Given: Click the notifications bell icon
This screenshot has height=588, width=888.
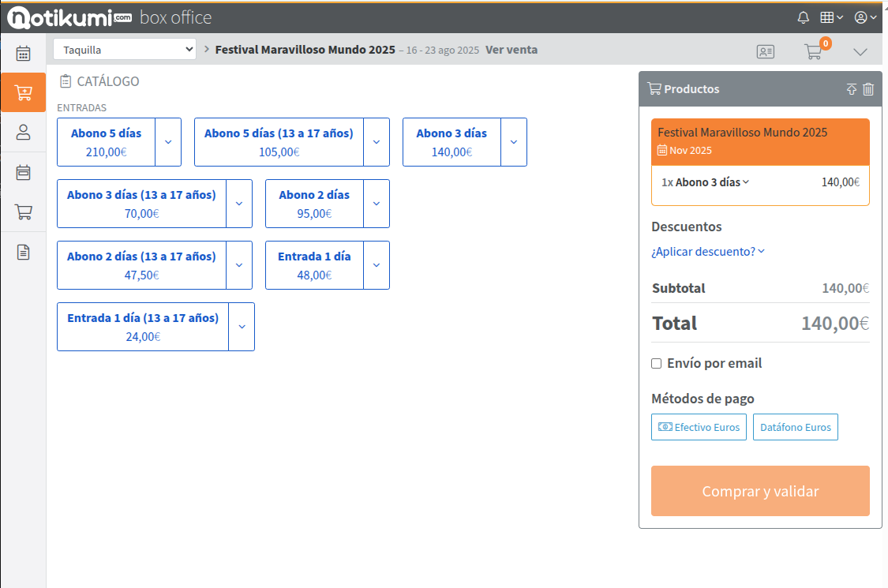Looking at the screenshot, I should pyautogui.click(x=804, y=17).
